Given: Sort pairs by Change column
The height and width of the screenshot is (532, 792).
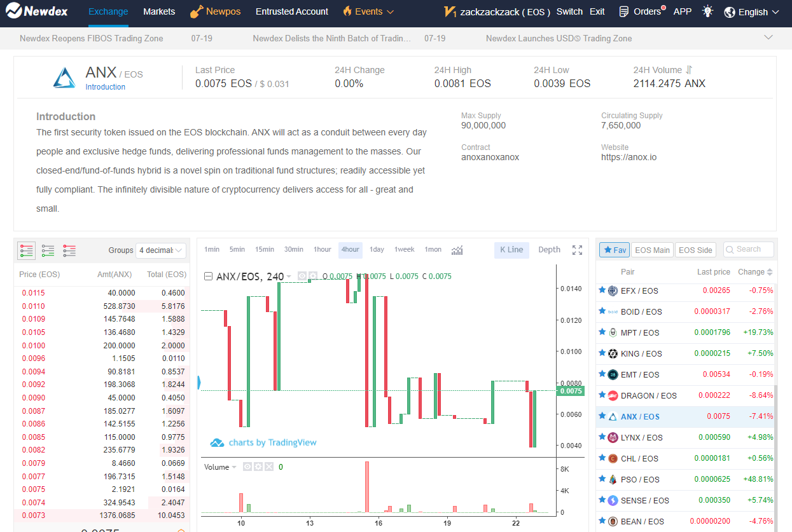Looking at the screenshot, I should 756,272.
